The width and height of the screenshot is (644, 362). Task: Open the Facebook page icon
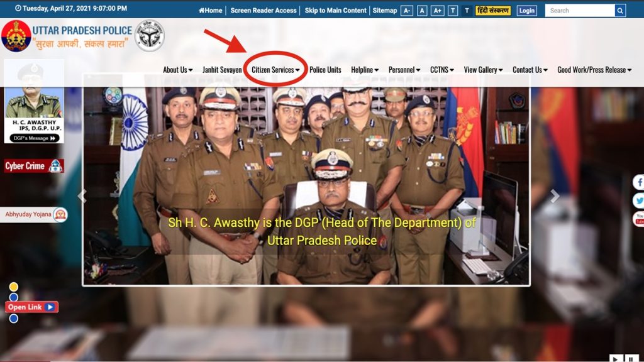pos(639,182)
